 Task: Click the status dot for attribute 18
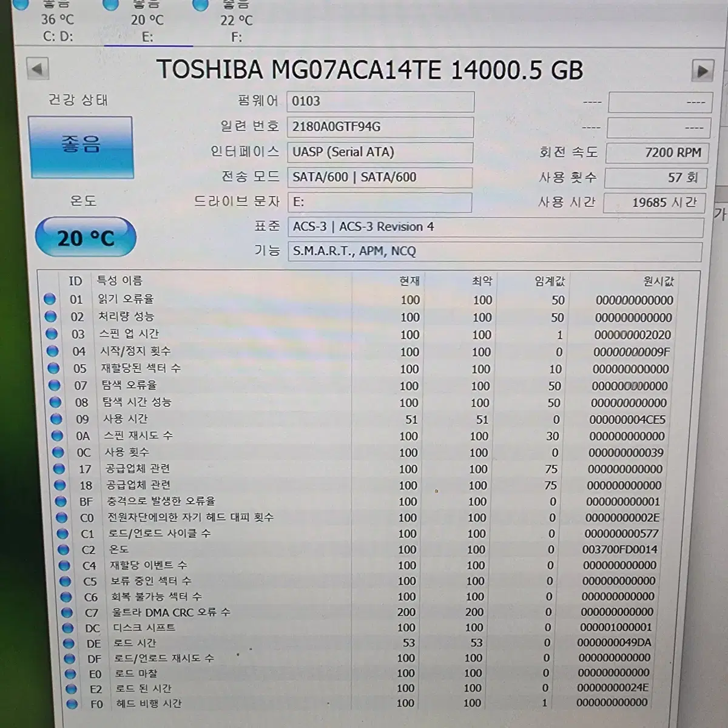pos(60,485)
